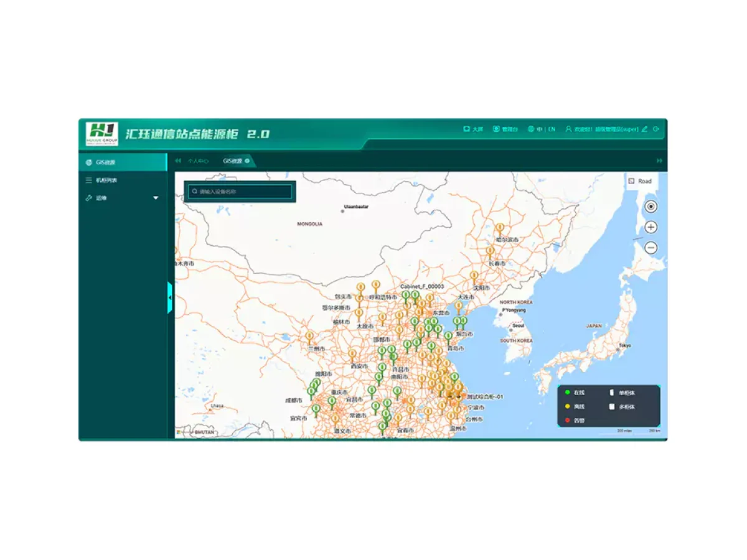Toggle the green 在线 legend entry
747x560 pixels.
[575, 393]
